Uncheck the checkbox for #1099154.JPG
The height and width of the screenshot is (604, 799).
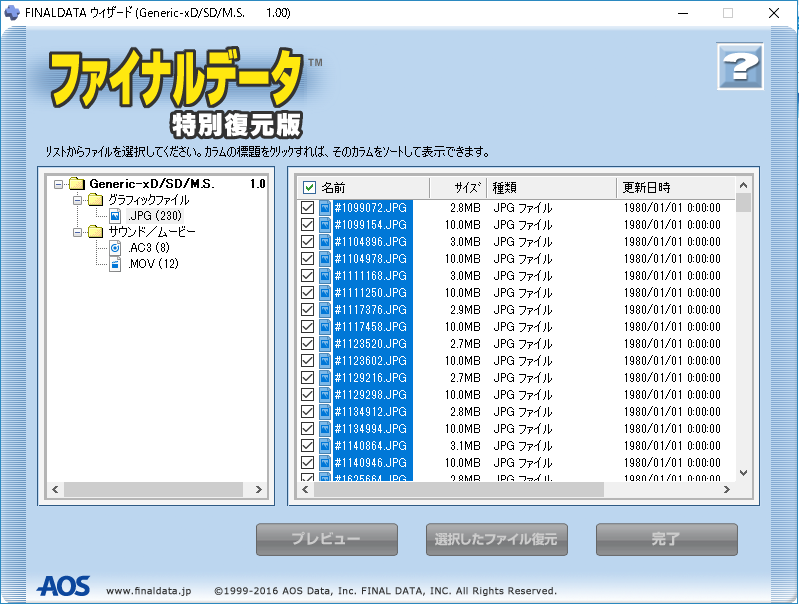coord(307,225)
